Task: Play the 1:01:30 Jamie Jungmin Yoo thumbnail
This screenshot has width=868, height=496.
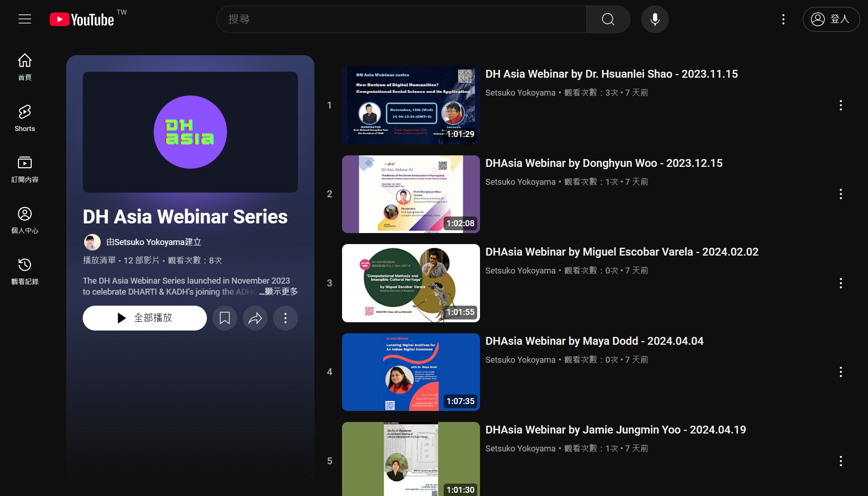Action: (411, 459)
